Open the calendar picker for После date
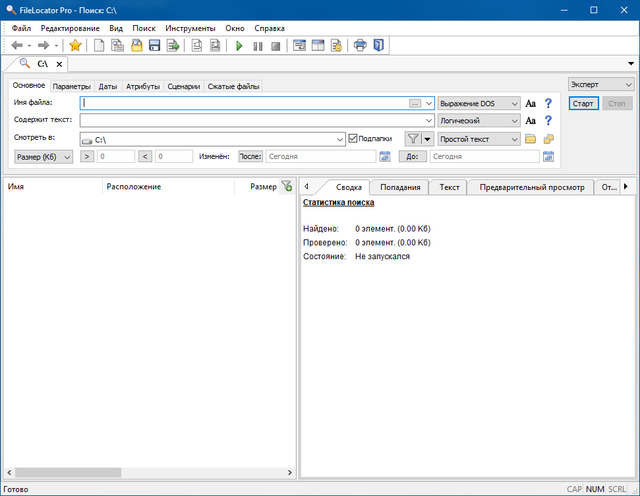640x496 pixels. (x=384, y=156)
